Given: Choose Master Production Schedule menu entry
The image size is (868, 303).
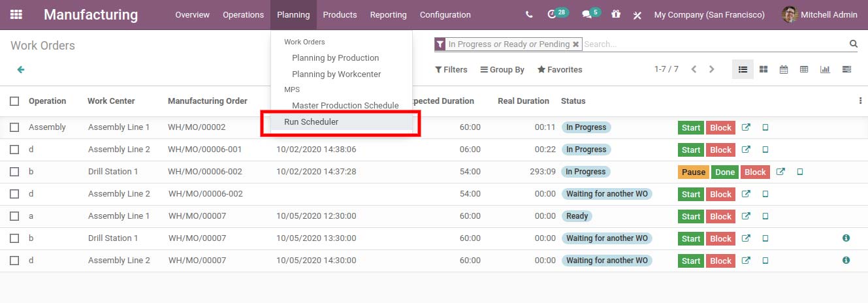Looking at the screenshot, I should (x=346, y=105).
